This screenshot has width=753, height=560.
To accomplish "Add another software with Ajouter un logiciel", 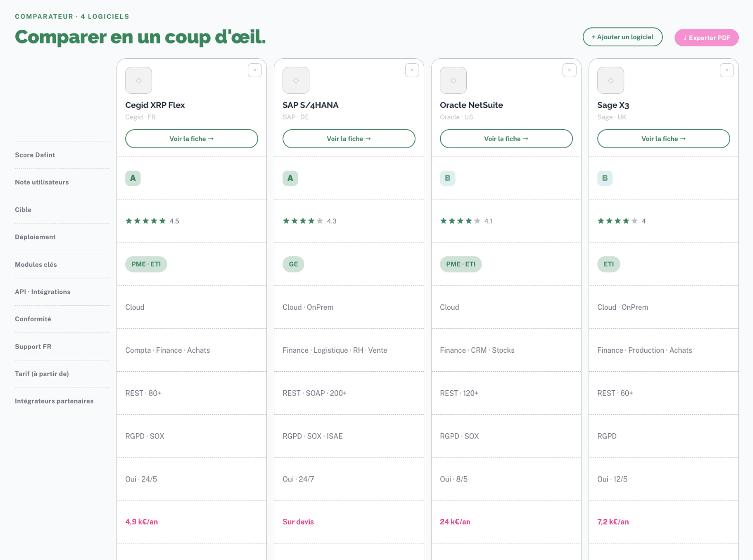I will click(622, 37).
